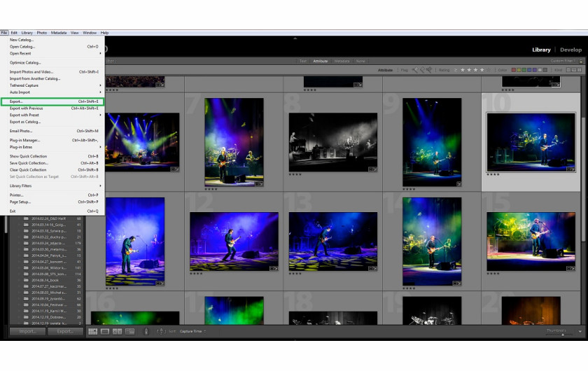Set first star in rating filter
588x371 pixels.
pyautogui.click(x=463, y=70)
